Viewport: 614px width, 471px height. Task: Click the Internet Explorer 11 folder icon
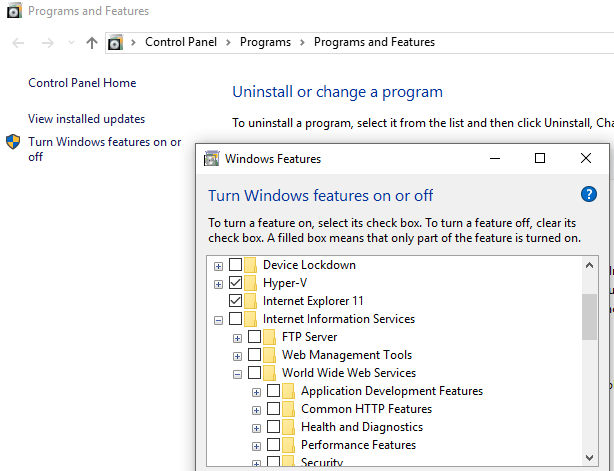click(251, 301)
